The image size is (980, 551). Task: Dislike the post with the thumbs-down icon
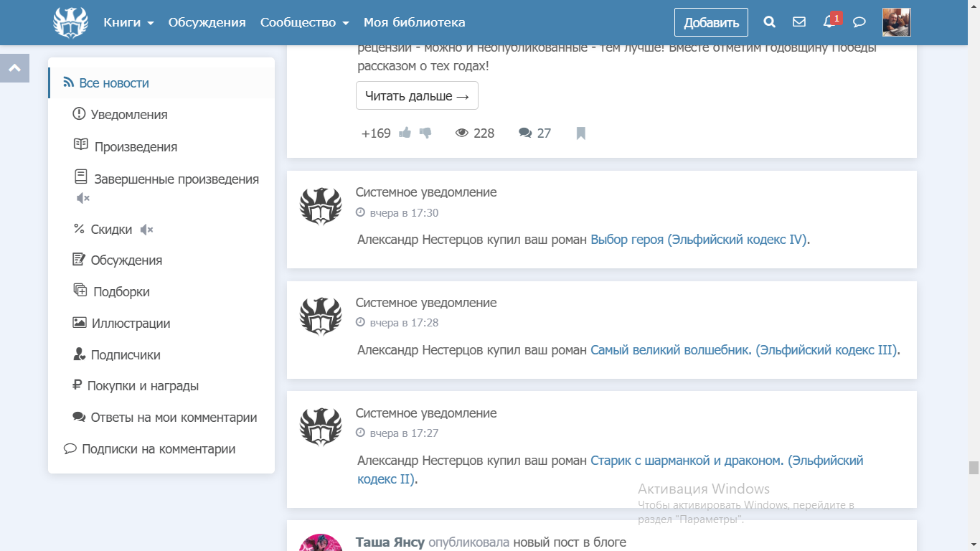(425, 133)
